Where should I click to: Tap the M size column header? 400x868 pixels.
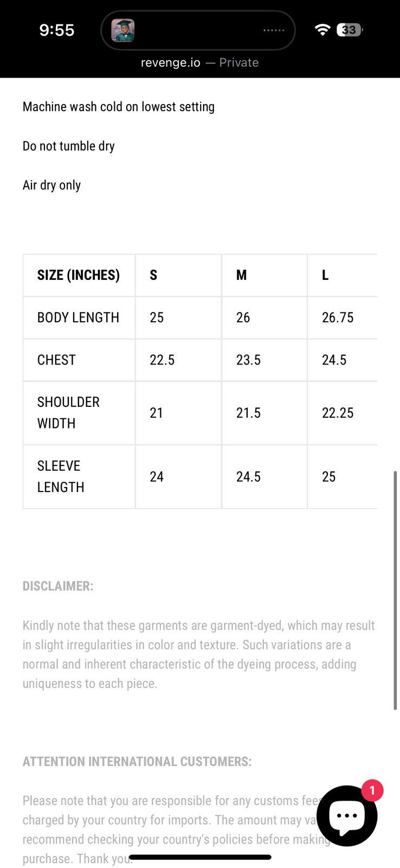(264, 275)
